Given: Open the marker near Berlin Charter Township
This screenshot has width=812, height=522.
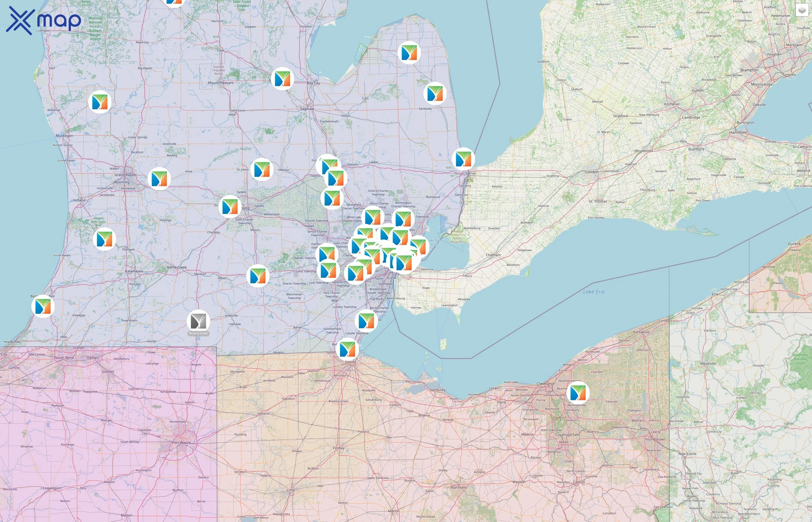Looking at the screenshot, I should click(x=366, y=321).
